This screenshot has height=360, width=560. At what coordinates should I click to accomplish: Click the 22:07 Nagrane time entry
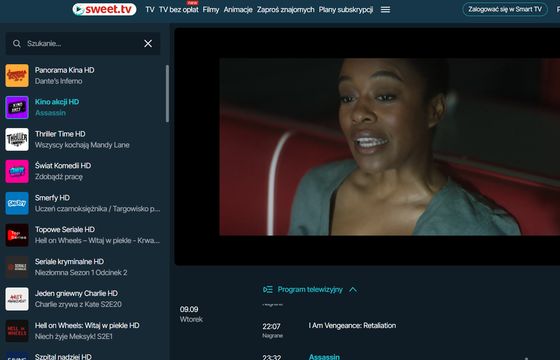[272, 330]
